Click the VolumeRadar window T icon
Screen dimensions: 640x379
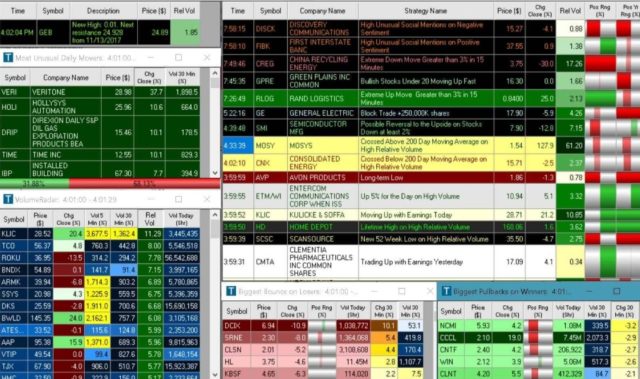(8, 199)
